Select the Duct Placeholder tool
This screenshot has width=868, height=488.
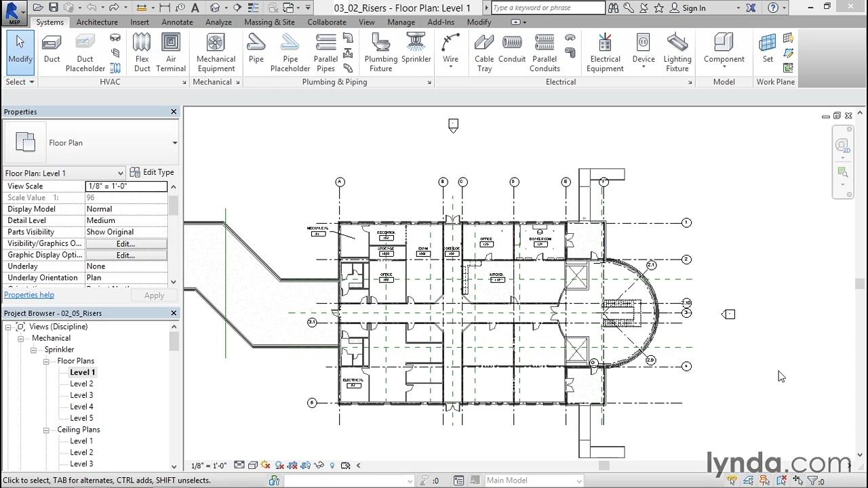coord(85,52)
